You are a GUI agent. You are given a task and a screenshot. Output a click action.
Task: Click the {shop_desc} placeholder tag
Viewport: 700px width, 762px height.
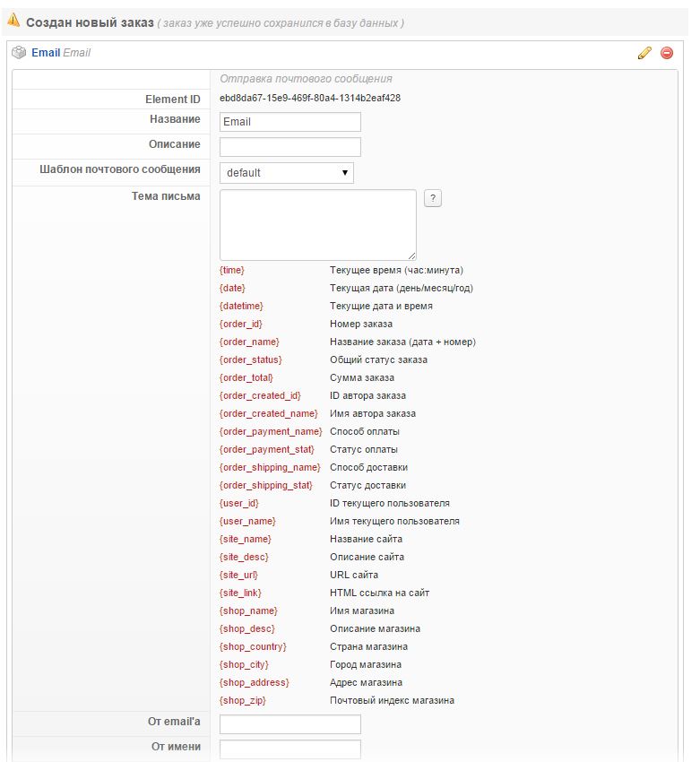[247, 630]
